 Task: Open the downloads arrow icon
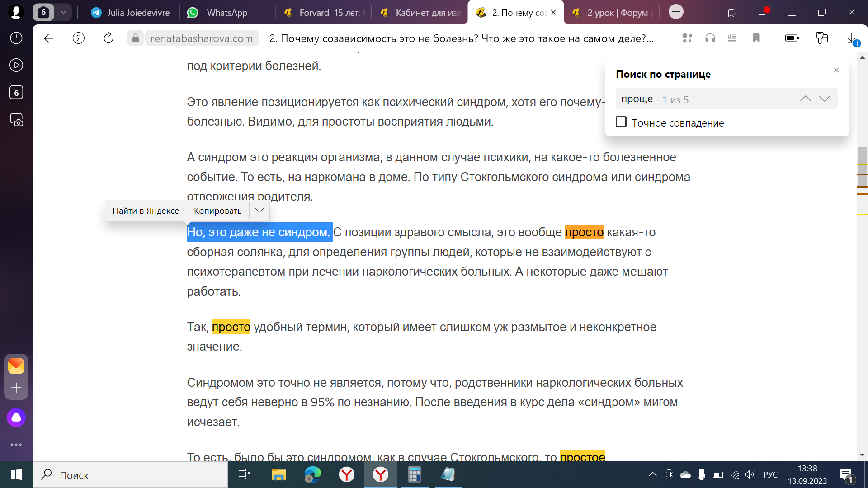(x=851, y=38)
